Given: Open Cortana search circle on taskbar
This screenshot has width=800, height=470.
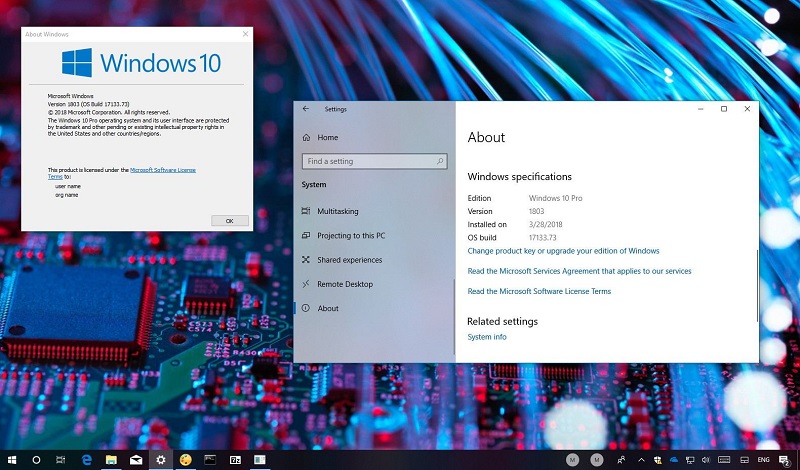Looking at the screenshot, I should click(x=36, y=460).
